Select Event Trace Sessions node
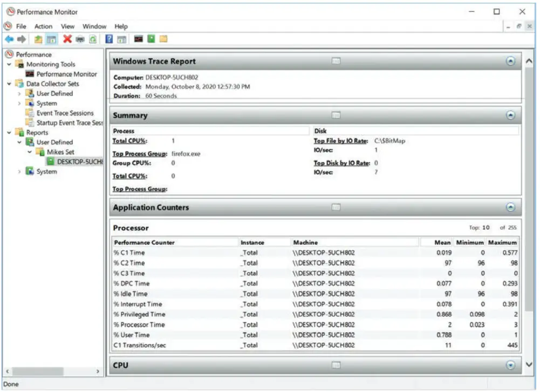 click(x=65, y=113)
